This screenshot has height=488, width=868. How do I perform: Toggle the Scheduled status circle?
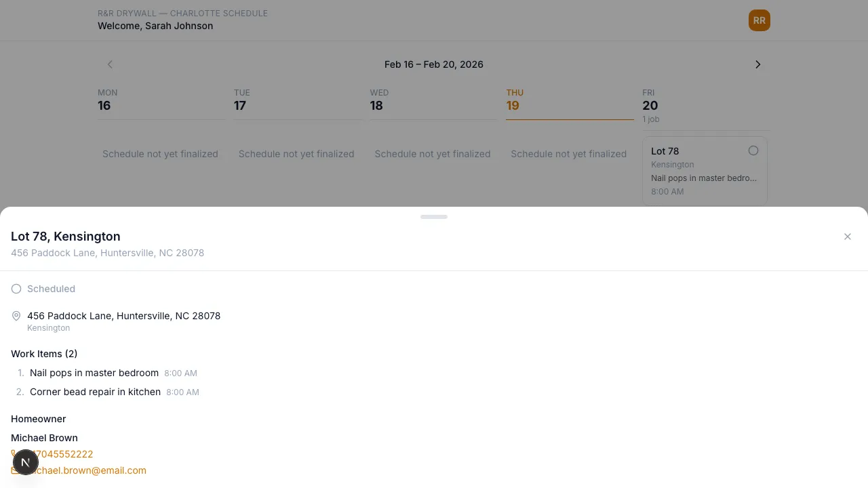16,289
